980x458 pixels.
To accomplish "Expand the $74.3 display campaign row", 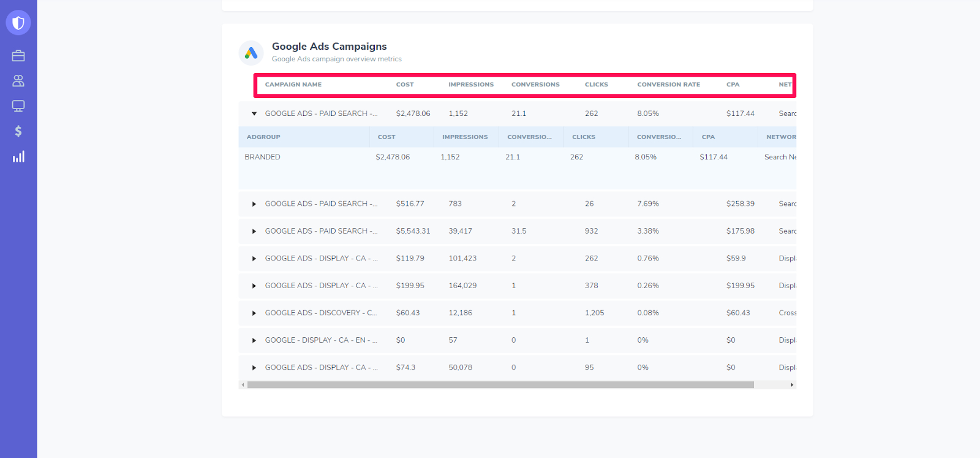I will [254, 368].
